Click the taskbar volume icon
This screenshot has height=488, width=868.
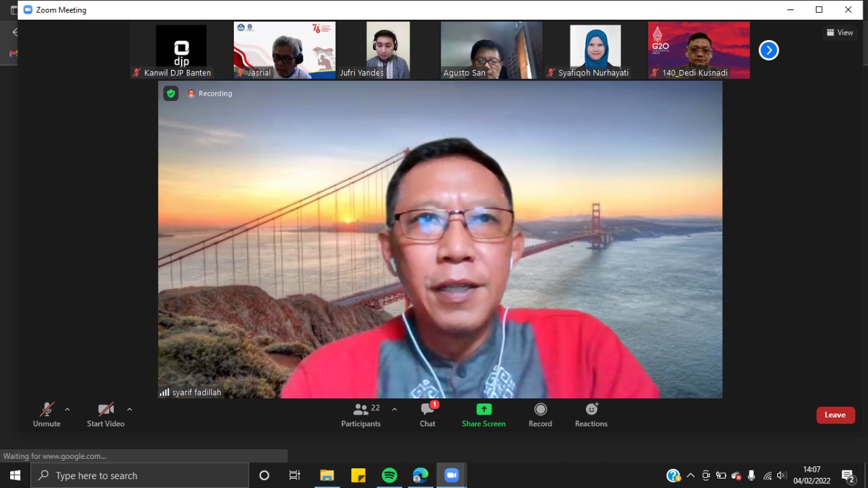[x=782, y=476]
